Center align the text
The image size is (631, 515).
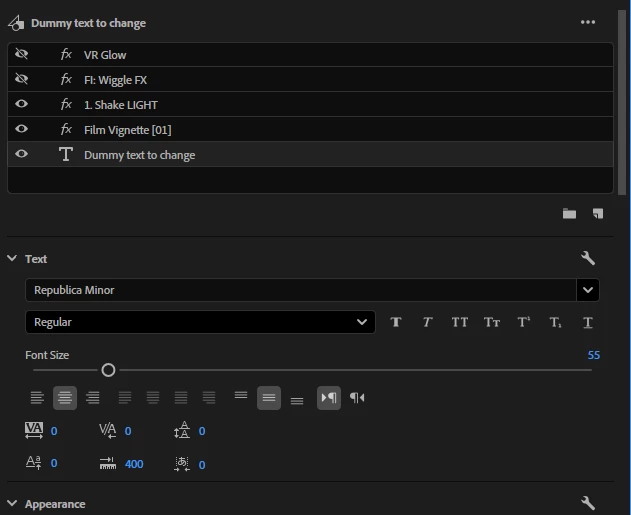point(65,398)
